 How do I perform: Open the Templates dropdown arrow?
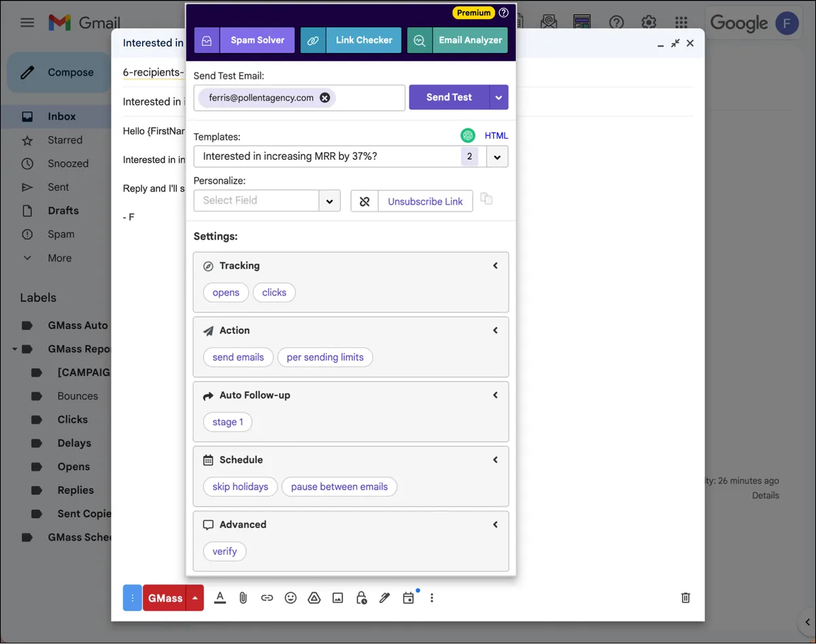tap(497, 156)
